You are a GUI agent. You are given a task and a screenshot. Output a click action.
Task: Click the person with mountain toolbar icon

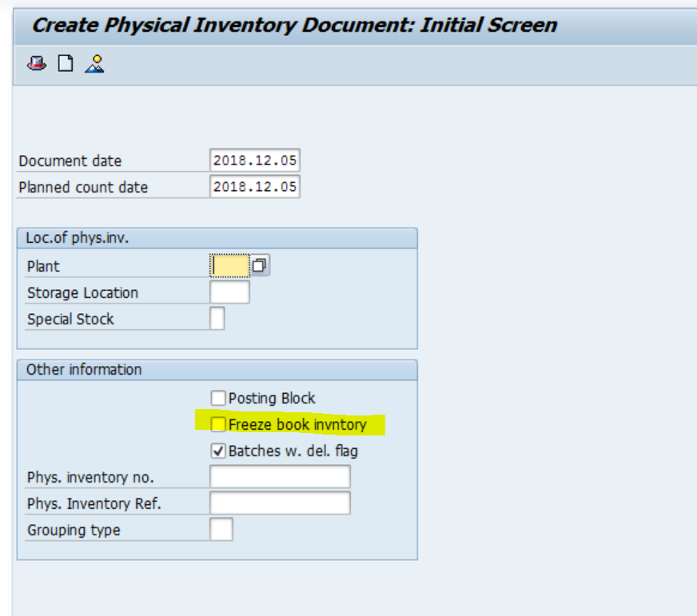coord(94,64)
